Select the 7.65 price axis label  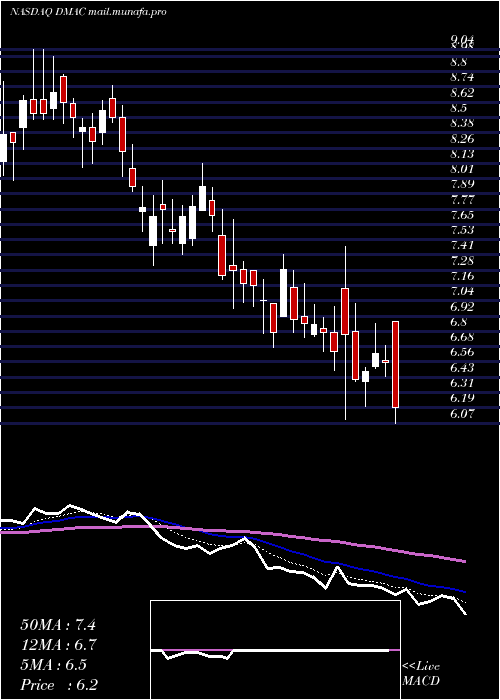coord(462,215)
